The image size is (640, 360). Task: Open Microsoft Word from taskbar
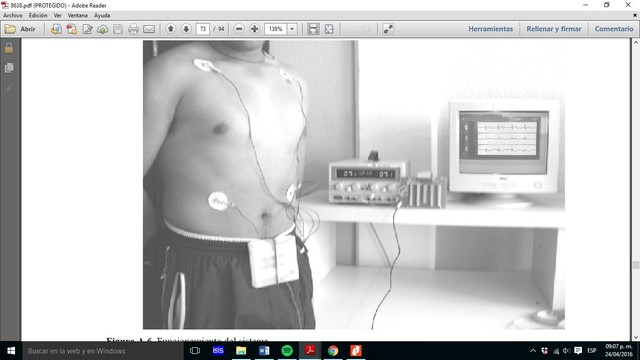pyautogui.click(x=264, y=351)
